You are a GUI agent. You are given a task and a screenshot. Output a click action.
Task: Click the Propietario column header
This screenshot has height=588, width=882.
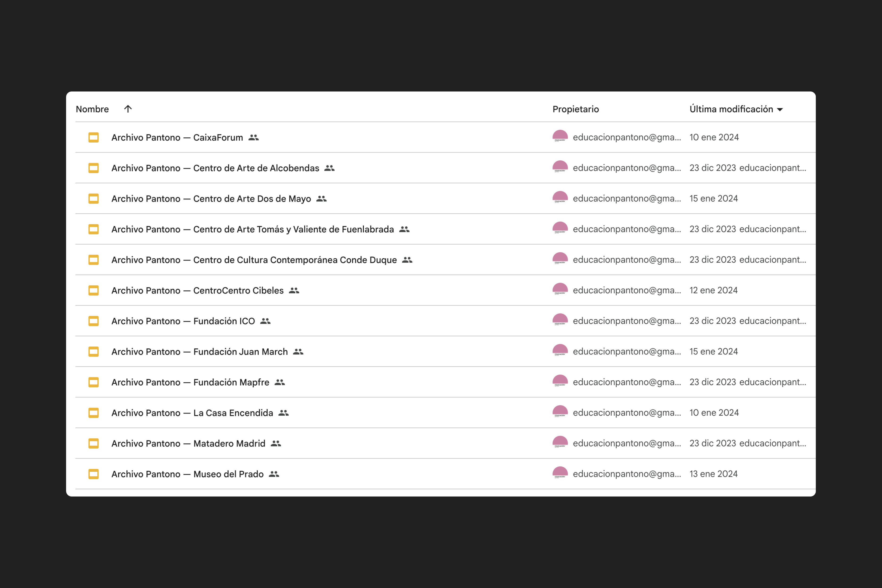[576, 109]
